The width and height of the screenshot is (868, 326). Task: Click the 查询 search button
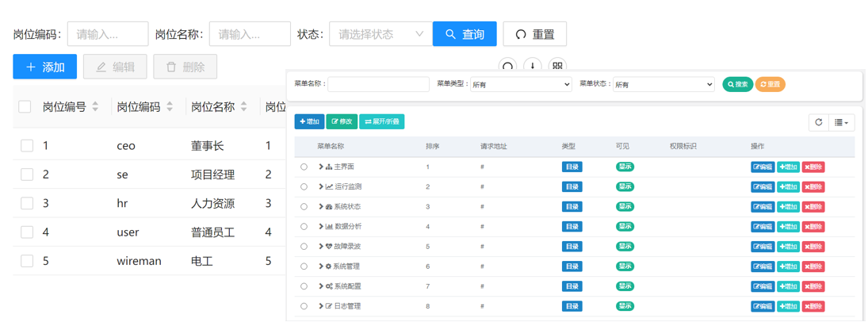tap(465, 34)
